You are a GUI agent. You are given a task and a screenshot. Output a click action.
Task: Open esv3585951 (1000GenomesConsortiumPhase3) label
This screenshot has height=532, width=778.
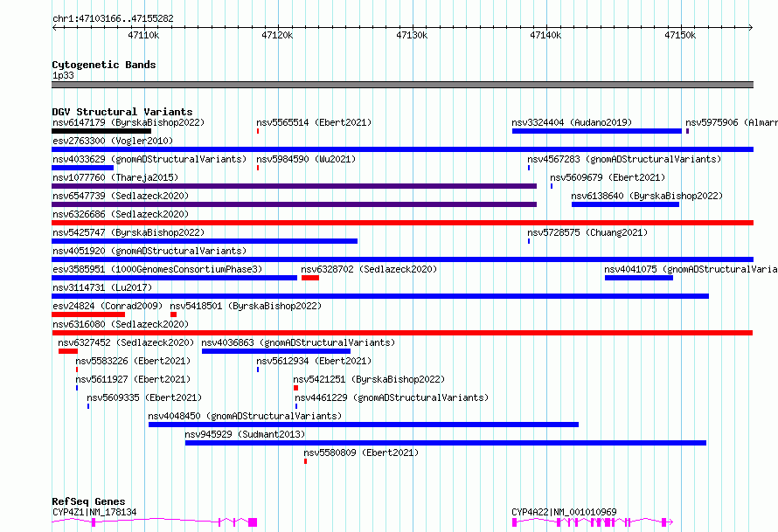click(157, 269)
